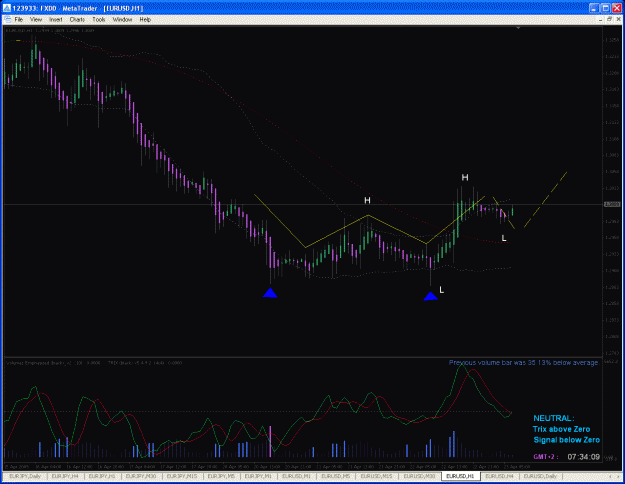Click the chart tabs scroll-right arrow
Image resolution: width=625 pixels, height=484 pixels.
[x=619, y=476]
